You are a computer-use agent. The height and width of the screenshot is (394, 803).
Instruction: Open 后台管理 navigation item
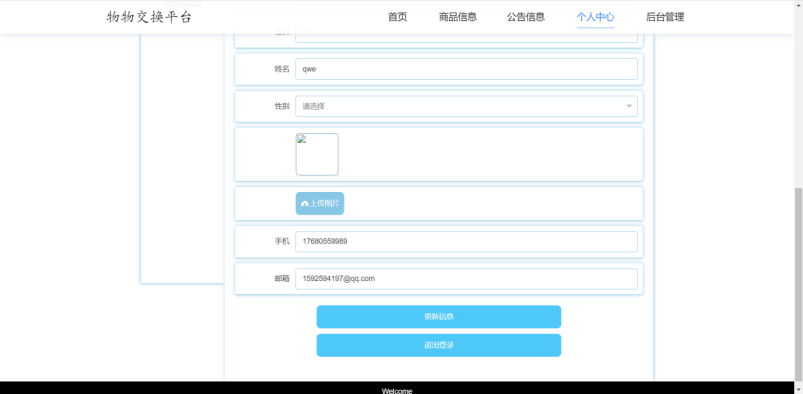(665, 17)
